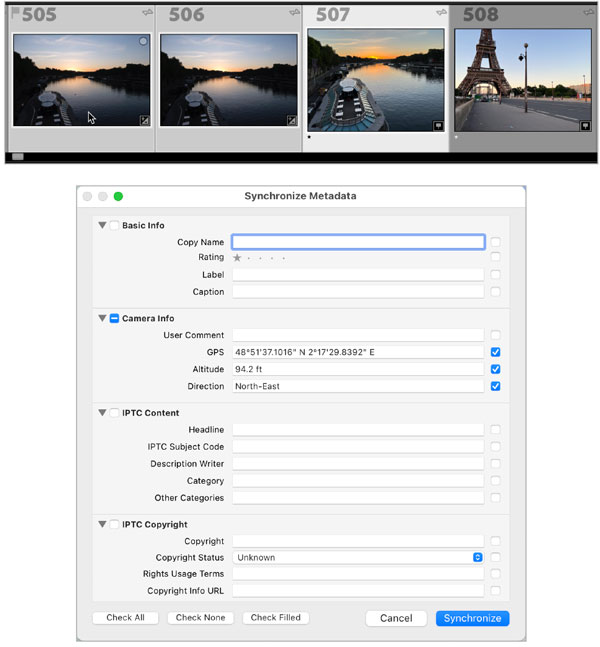Click the metadata badge on thumbnail 507
The width and height of the screenshot is (600, 647).
[438, 125]
